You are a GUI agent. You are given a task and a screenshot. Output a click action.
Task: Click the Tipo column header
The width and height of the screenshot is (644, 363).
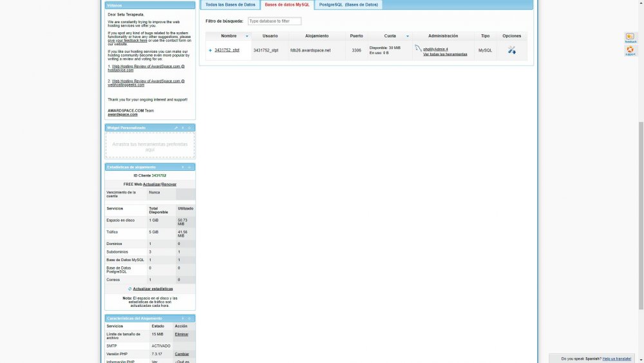click(485, 36)
